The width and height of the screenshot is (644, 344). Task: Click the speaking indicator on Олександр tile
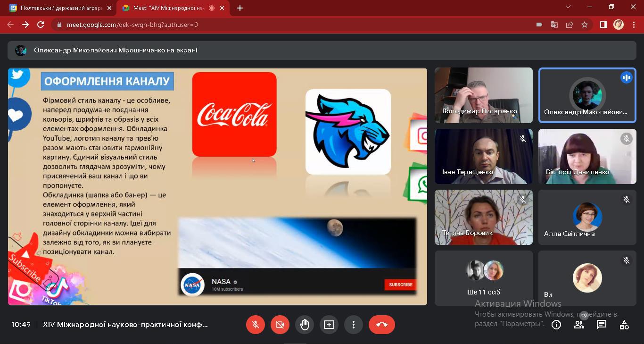(626, 77)
